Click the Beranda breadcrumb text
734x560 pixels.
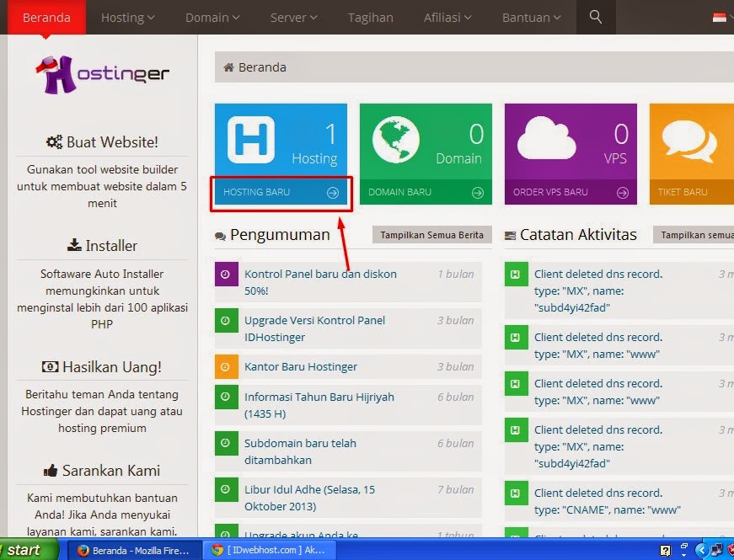pyautogui.click(x=262, y=67)
